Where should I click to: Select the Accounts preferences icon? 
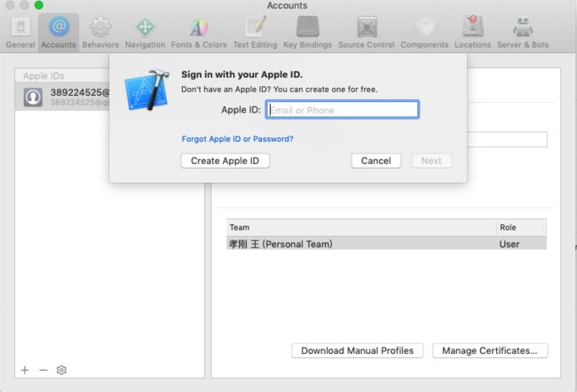click(x=59, y=33)
